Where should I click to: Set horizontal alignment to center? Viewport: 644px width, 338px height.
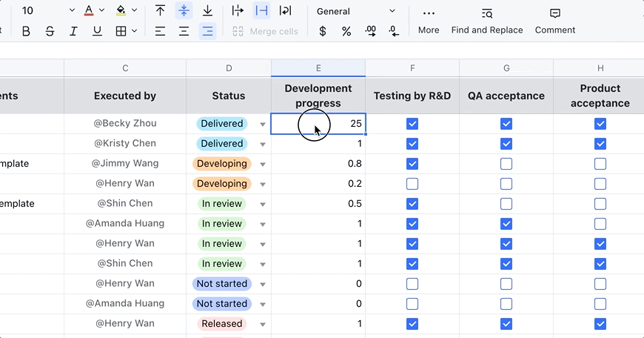[x=184, y=31]
